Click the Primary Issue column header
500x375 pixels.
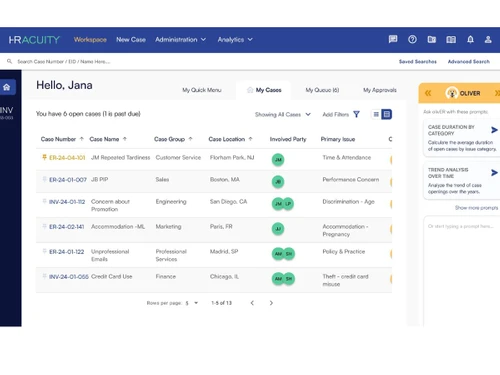338,139
